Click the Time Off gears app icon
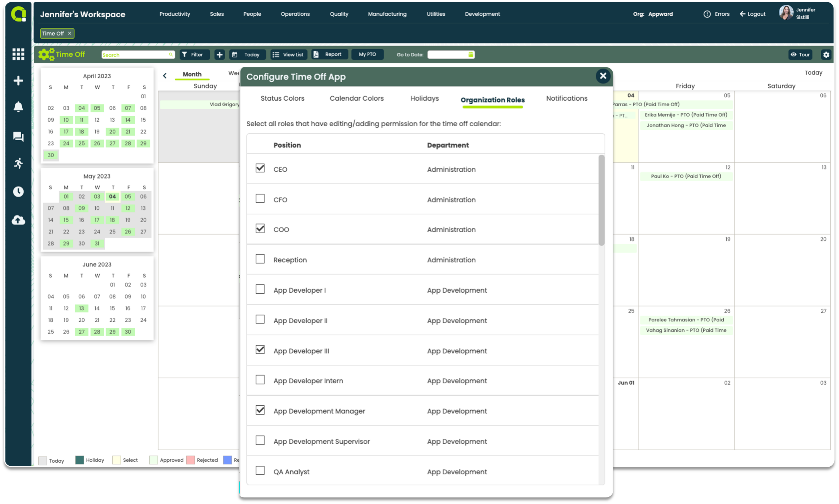 click(46, 54)
